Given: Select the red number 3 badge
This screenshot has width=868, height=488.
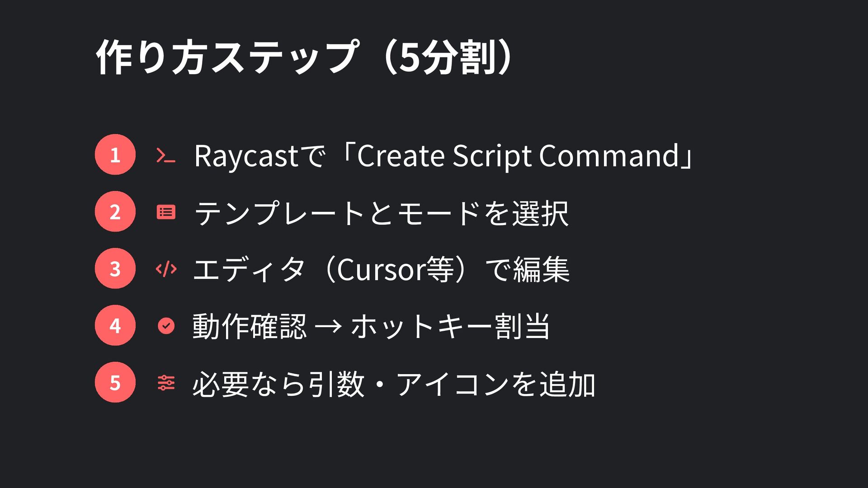Looking at the screenshot, I should point(115,268).
